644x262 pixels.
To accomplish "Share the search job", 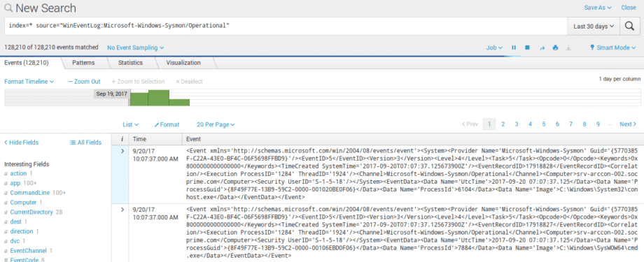I will click(542, 48).
